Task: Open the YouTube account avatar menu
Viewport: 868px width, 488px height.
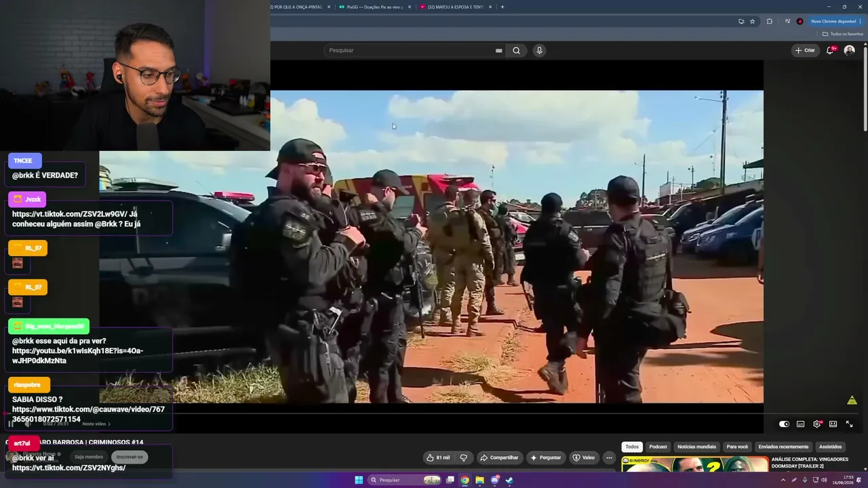Action: pyautogui.click(x=849, y=50)
